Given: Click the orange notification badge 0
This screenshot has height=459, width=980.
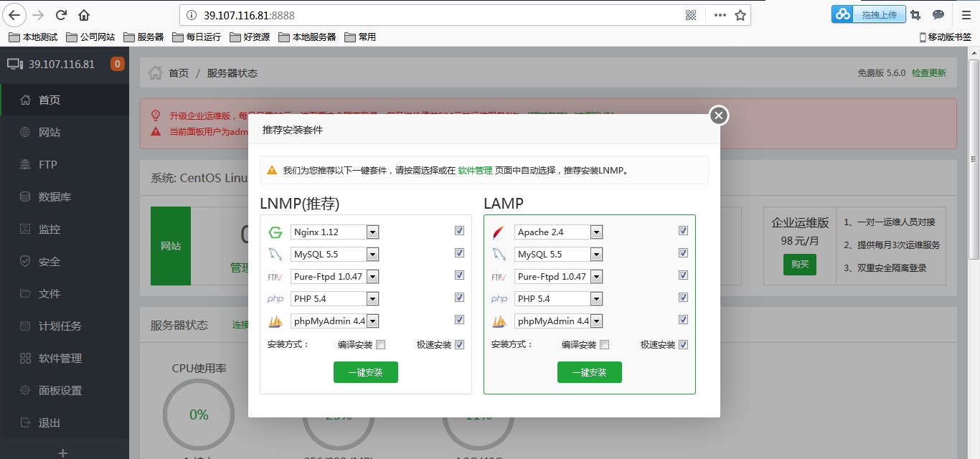Looking at the screenshot, I should [x=117, y=64].
